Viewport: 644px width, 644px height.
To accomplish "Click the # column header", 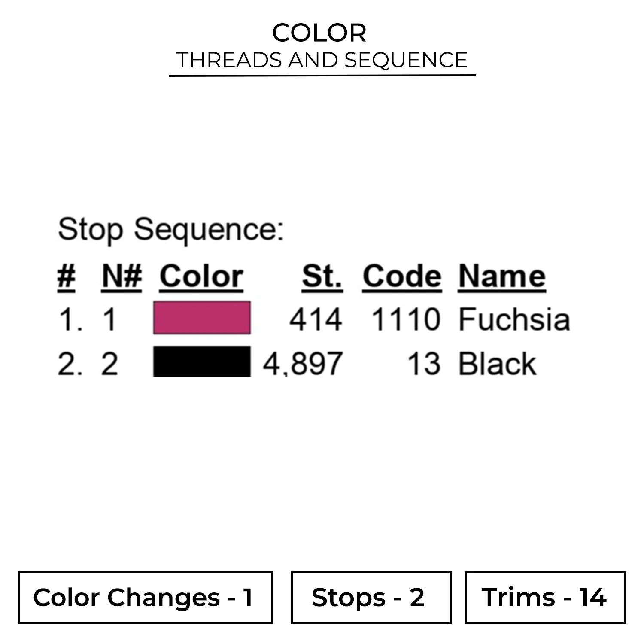I will click(x=67, y=276).
